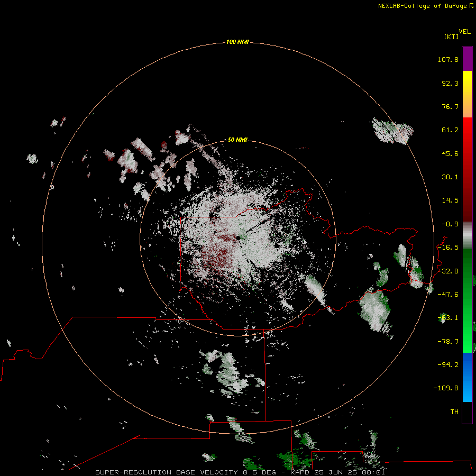The image size is (476, 476).
Task: Click the blue segment of the color bar
Action: click(x=467, y=377)
